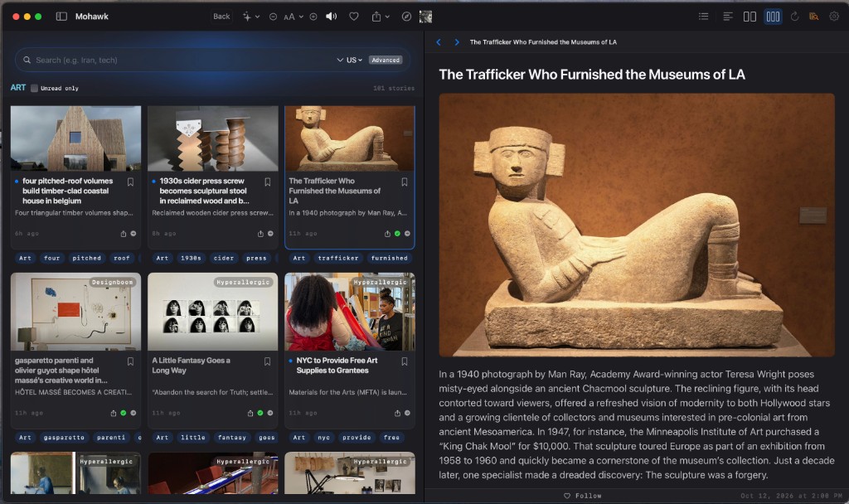Select the 'cider' tag chip
The height and width of the screenshot is (504, 849).
click(224, 259)
